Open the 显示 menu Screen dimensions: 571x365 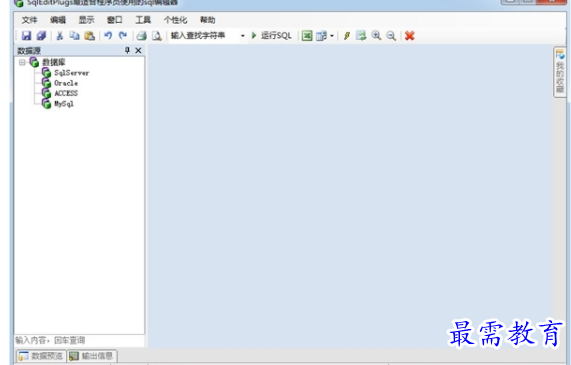click(86, 20)
